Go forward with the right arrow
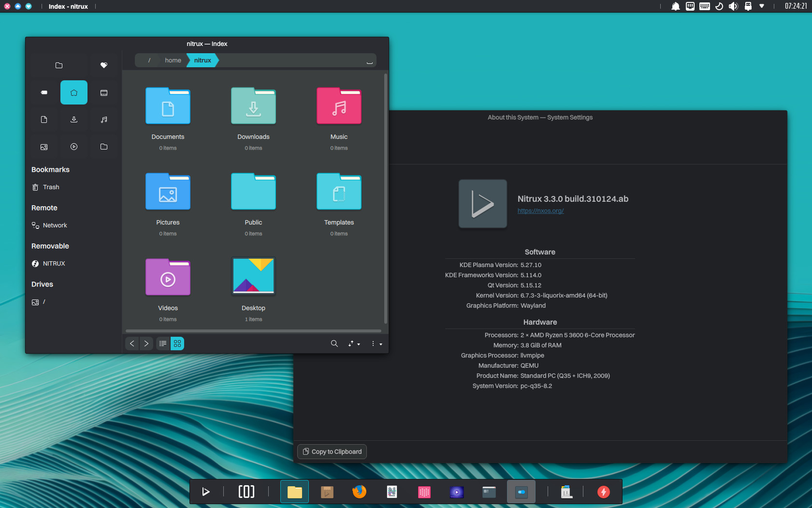812x508 pixels. click(146, 344)
